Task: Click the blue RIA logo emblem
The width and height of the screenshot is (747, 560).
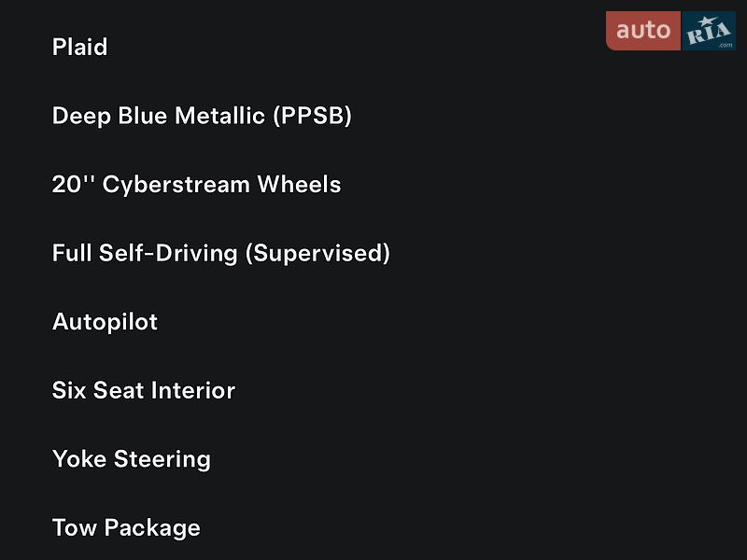Action: pos(709,31)
